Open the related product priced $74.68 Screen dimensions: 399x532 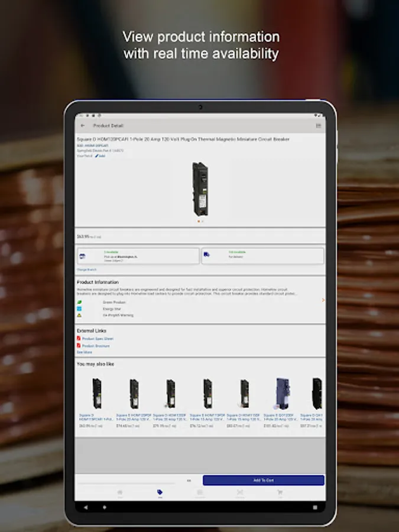134,394
